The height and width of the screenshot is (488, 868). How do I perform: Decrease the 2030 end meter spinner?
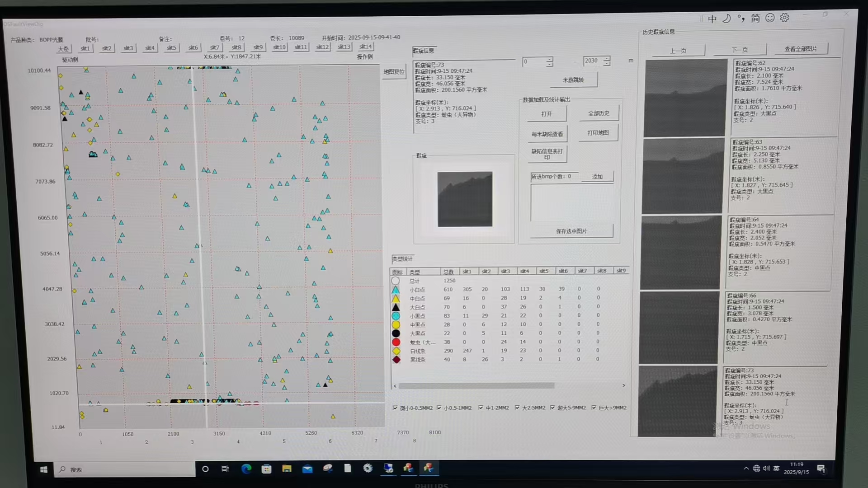tap(607, 64)
